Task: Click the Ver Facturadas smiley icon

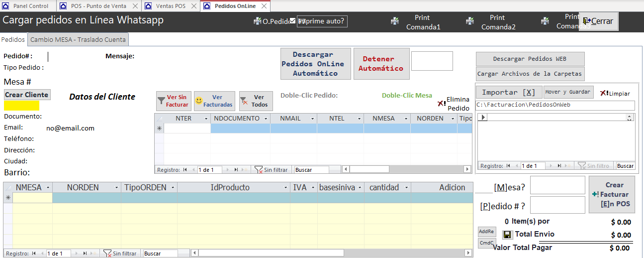Action: point(199,101)
